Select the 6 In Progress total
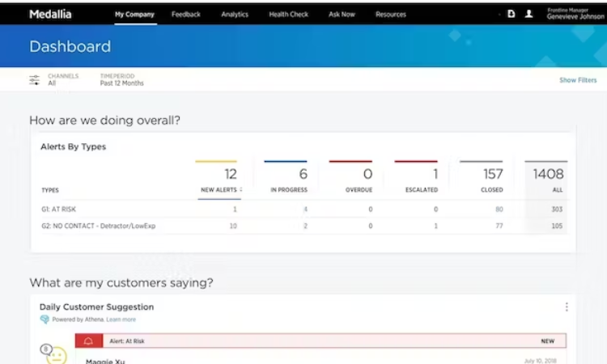Image resolution: width=607 pixels, height=364 pixels. (303, 174)
